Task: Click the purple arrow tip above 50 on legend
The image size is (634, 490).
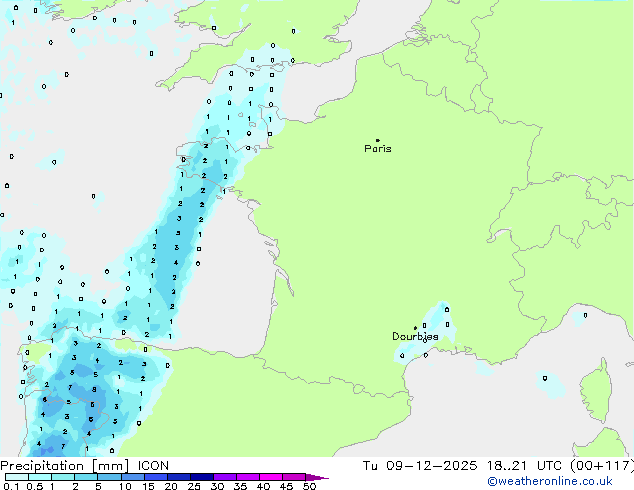Action: [x=317, y=477]
